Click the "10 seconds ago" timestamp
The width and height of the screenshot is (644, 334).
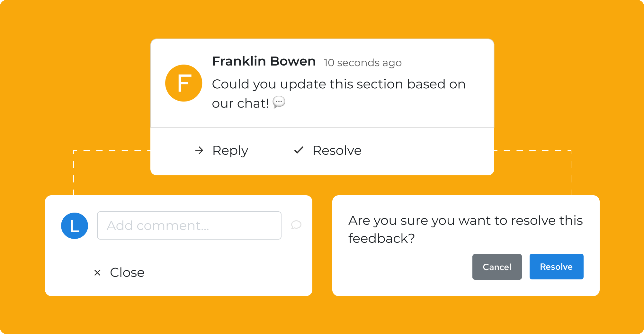362,63
